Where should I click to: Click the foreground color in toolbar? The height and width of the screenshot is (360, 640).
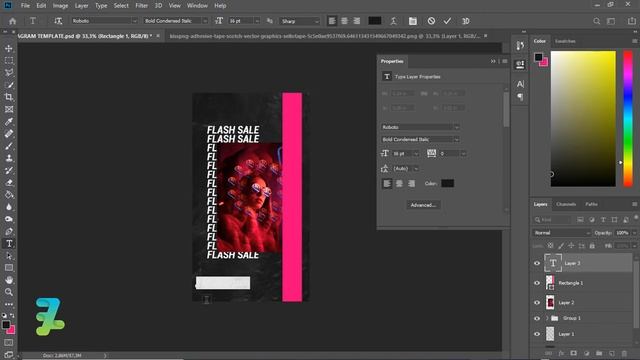(6, 325)
